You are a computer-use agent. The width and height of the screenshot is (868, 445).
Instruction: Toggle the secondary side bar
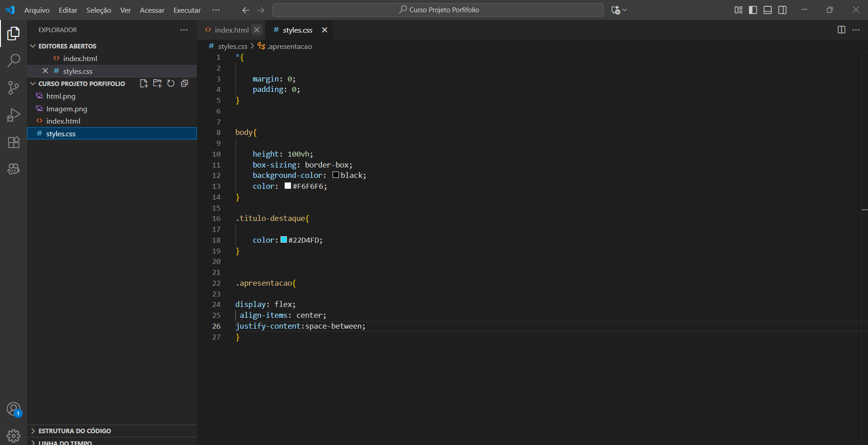[782, 10]
